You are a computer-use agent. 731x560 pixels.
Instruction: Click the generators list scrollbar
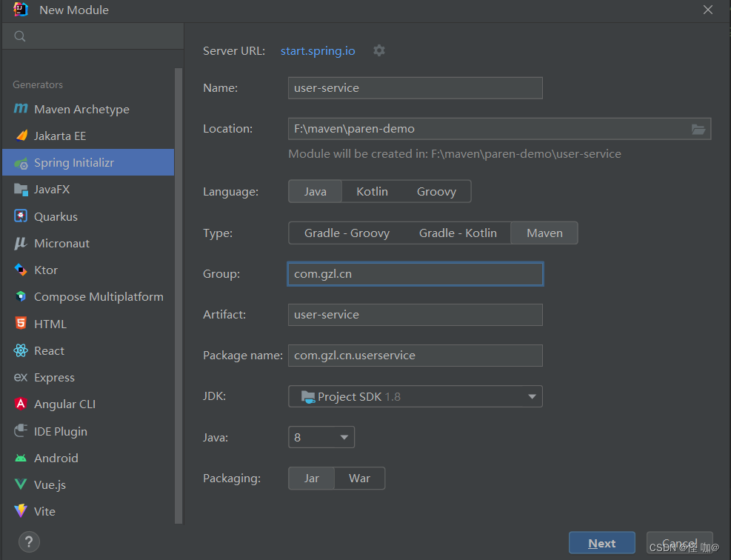(x=178, y=296)
